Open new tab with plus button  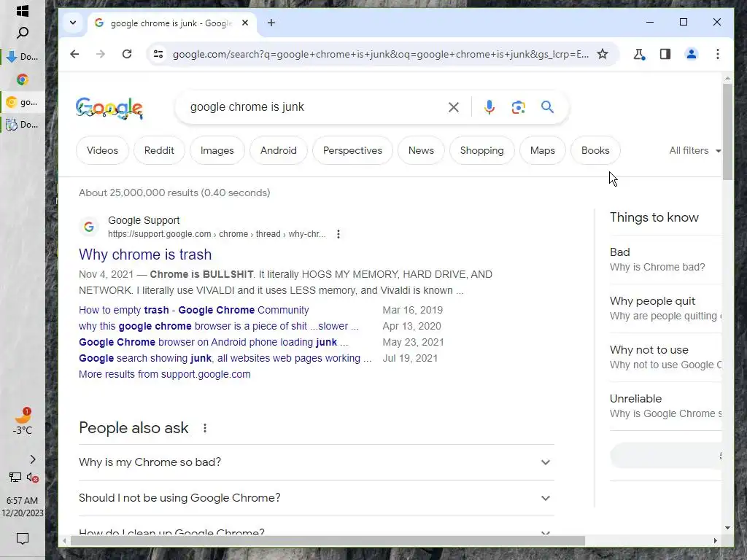[271, 23]
